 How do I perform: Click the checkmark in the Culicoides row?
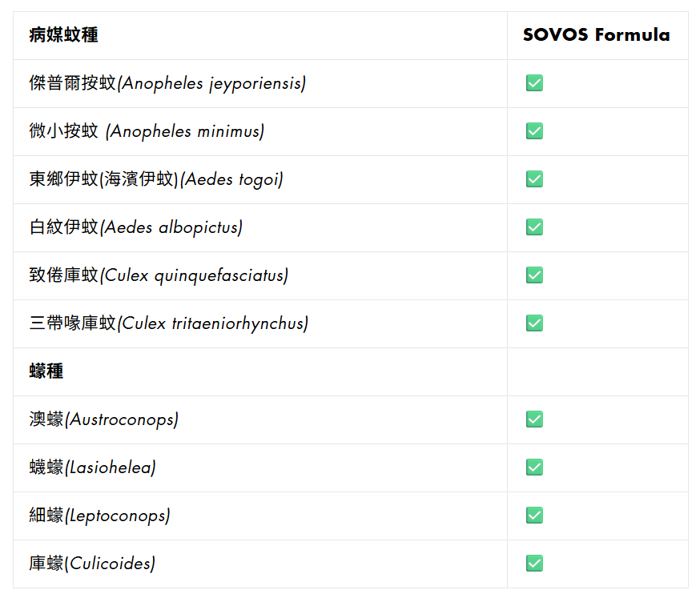(534, 564)
